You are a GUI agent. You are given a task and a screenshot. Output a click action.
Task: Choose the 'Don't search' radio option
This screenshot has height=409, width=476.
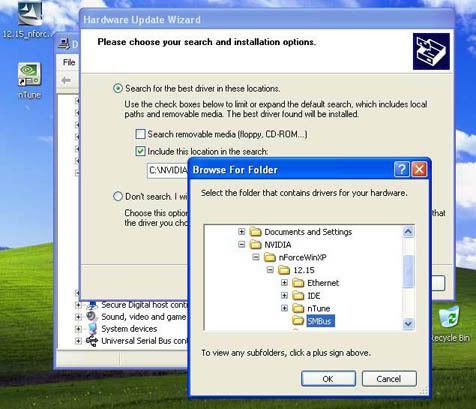pyautogui.click(x=117, y=196)
